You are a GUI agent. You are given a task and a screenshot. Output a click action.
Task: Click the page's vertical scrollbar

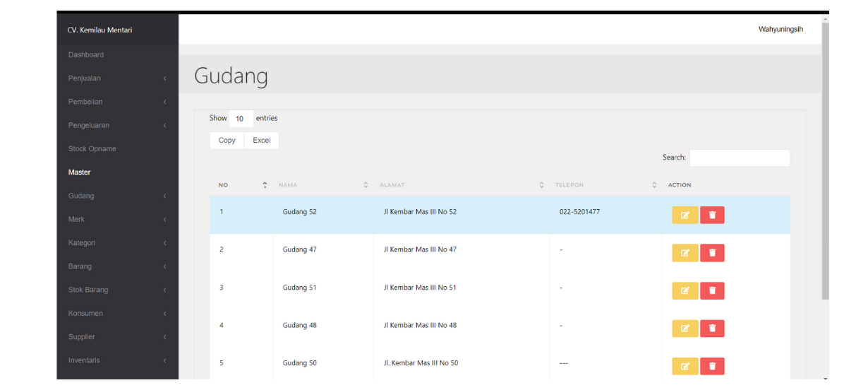point(826,162)
